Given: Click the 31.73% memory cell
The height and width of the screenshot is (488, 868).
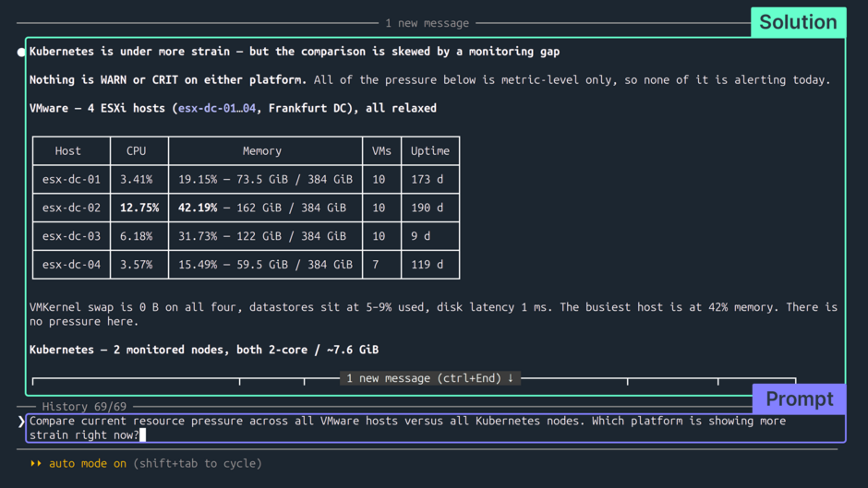Looking at the screenshot, I should point(265,236).
